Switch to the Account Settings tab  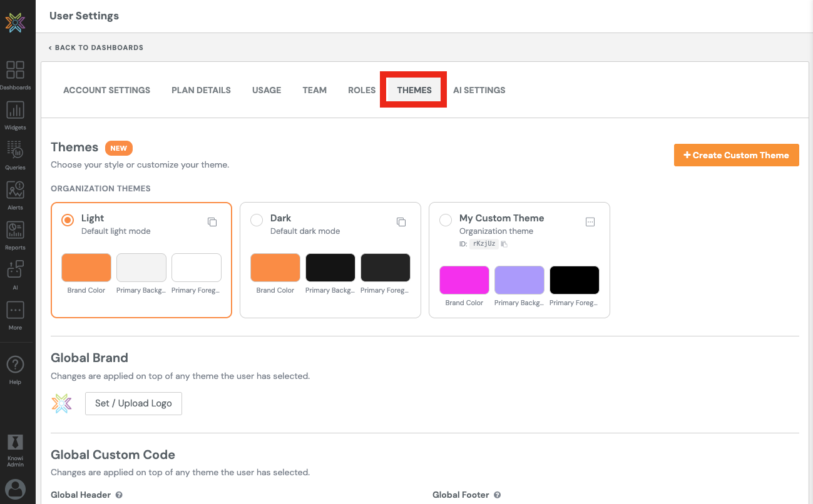click(x=106, y=90)
